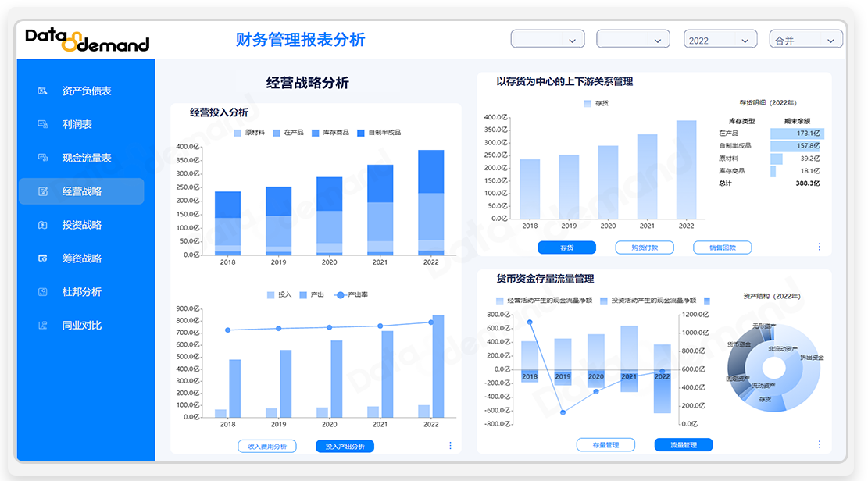This screenshot has width=868, height=481.
Task: Click the 筹资战略 sidebar icon
Action: point(43,258)
